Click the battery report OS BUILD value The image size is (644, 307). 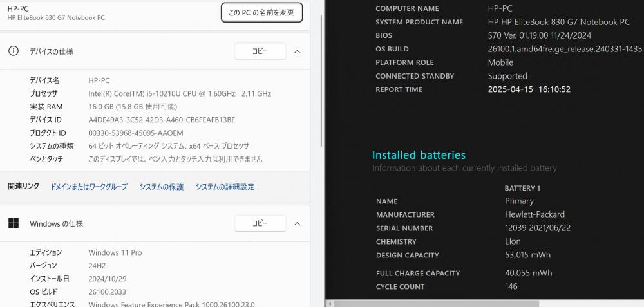coord(565,49)
